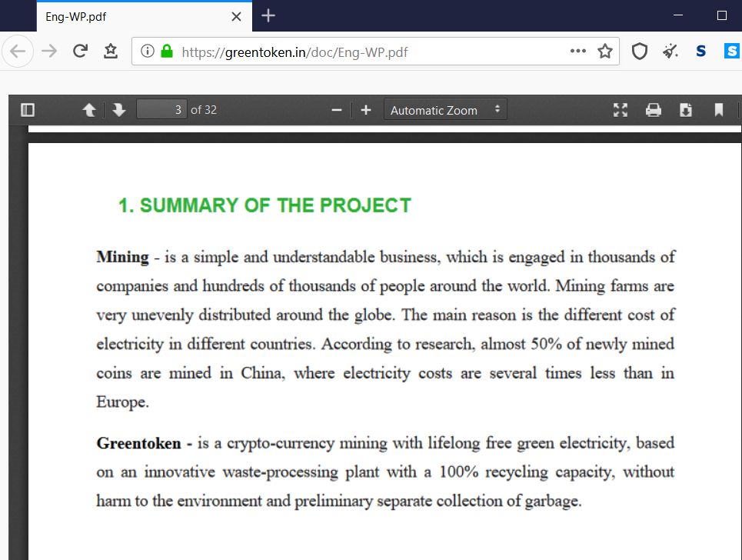Minimize the browser window
This screenshot has height=560, width=742.
(x=678, y=15)
